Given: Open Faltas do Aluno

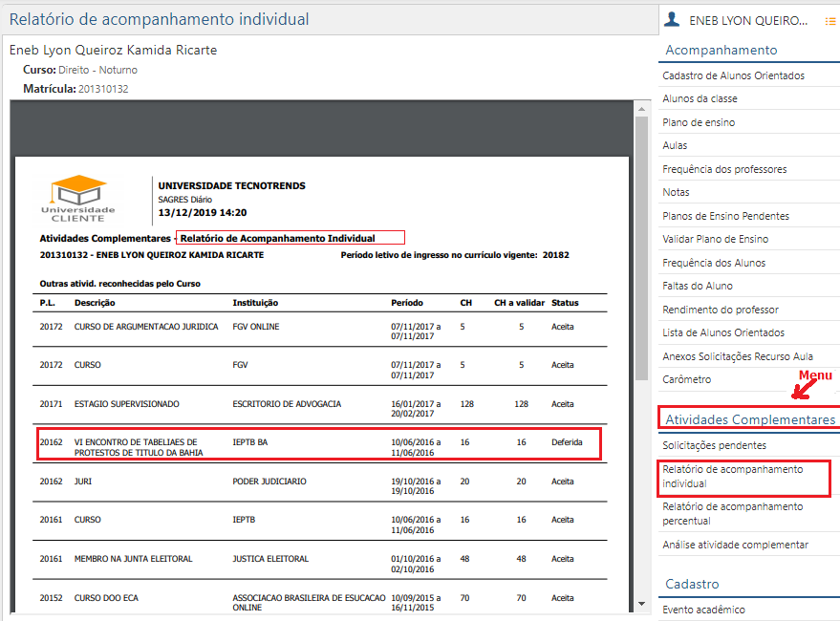Looking at the screenshot, I should pos(700,286).
